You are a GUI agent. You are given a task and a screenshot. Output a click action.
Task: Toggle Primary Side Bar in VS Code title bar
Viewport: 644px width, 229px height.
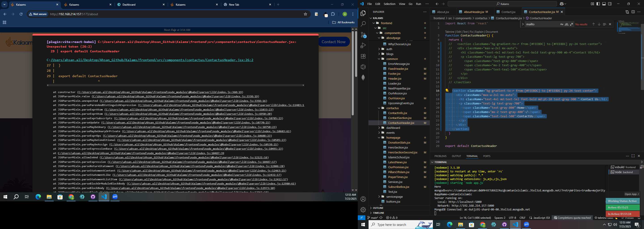pos(598,4)
